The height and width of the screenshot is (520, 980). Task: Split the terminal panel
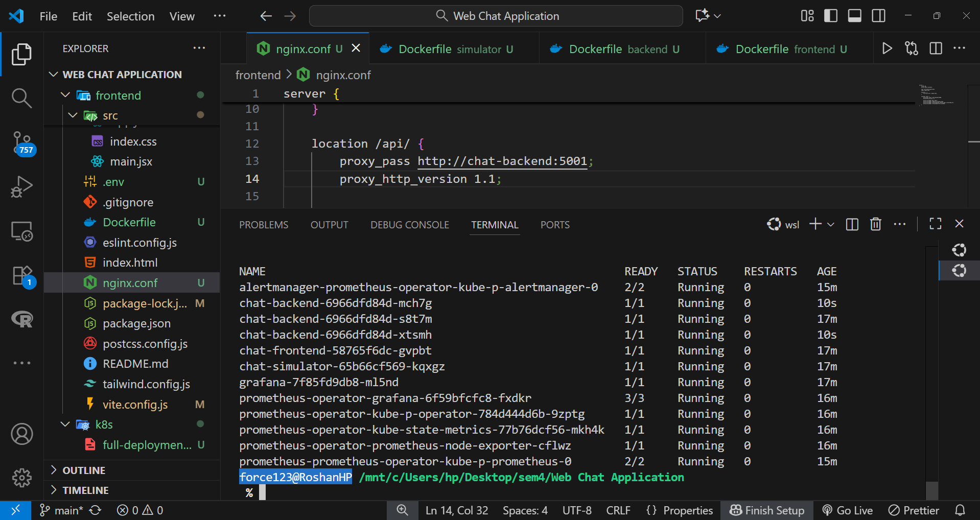(852, 224)
